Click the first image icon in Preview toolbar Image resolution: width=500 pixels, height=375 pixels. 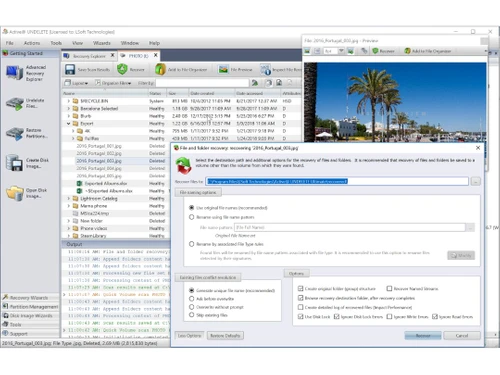pyautogui.click(x=307, y=51)
